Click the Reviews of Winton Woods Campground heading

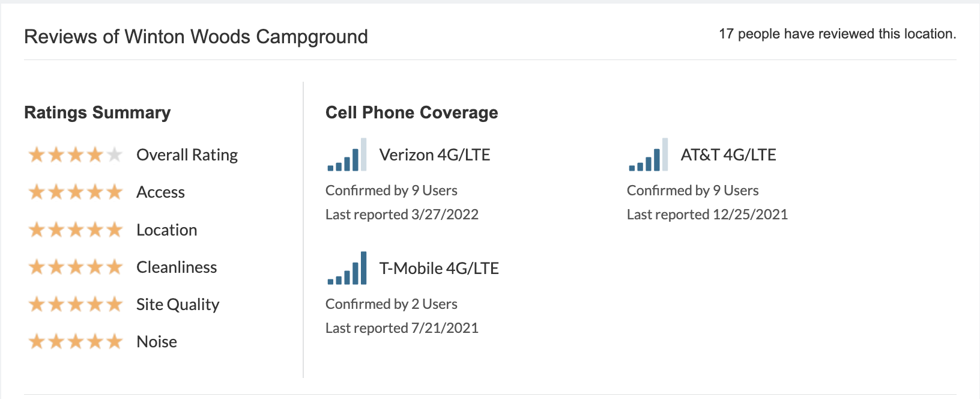tap(196, 37)
